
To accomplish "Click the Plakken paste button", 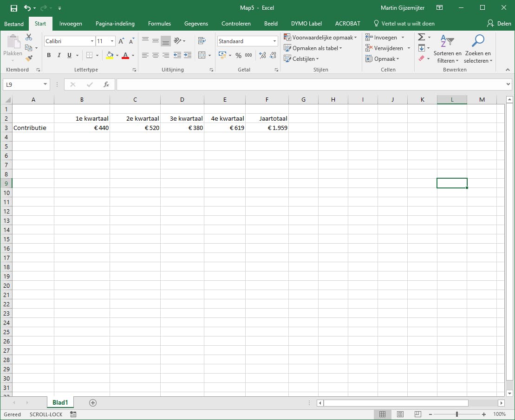I will click(x=13, y=49).
